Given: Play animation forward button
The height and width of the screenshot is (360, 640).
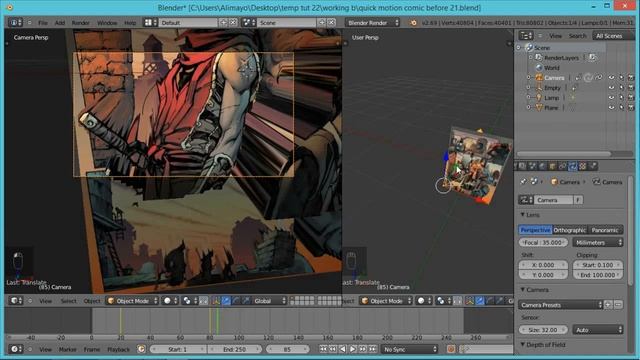Looking at the screenshot, I should tap(352, 349).
